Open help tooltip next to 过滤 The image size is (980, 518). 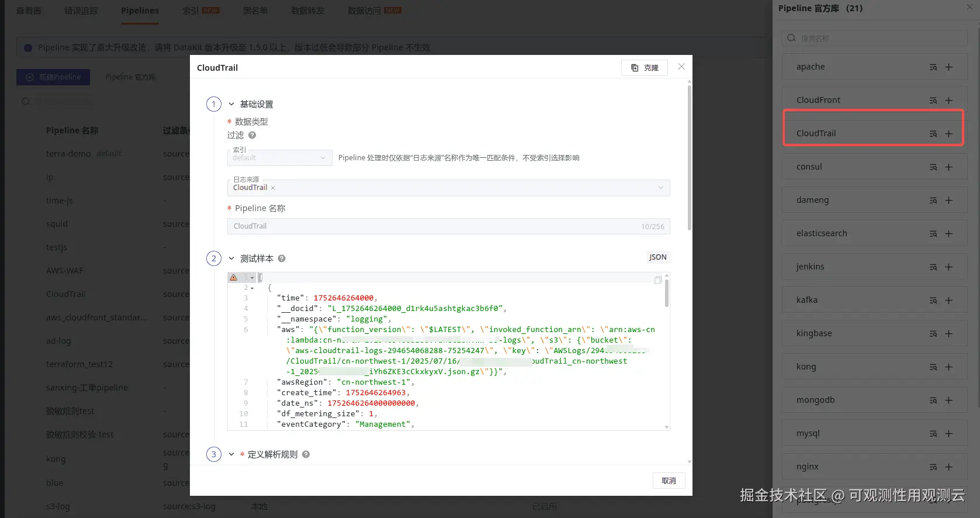252,135
